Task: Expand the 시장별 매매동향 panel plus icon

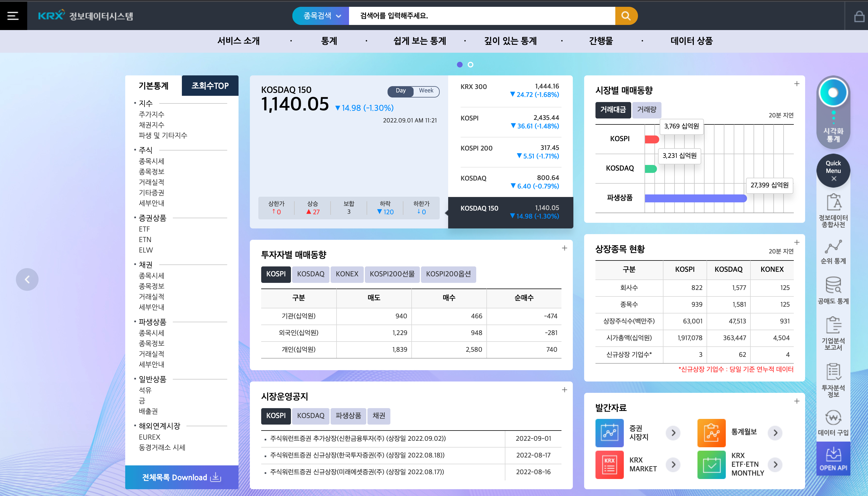Action: 797,84
